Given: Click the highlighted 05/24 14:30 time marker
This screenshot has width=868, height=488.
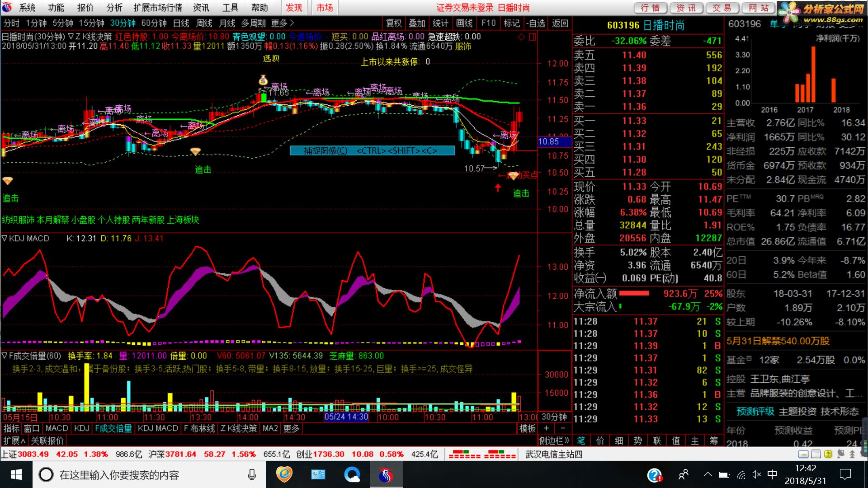Looking at the screenshot, I should click(346, 417).
